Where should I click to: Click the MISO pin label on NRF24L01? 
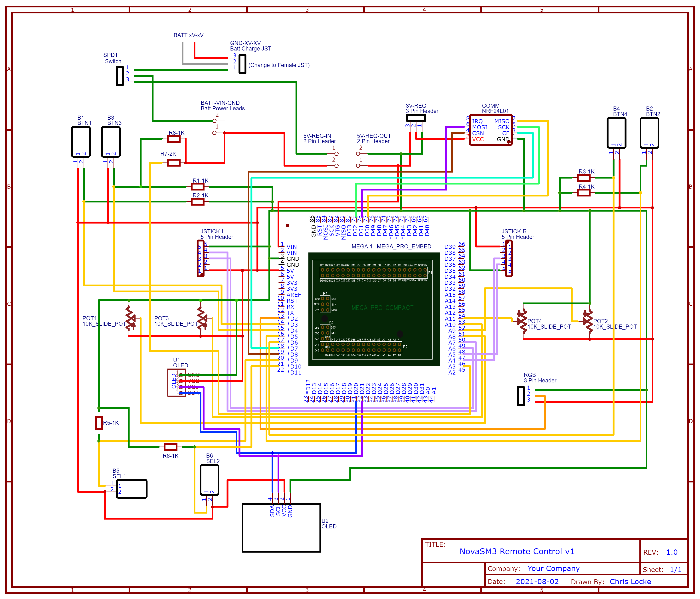point(502,121)
